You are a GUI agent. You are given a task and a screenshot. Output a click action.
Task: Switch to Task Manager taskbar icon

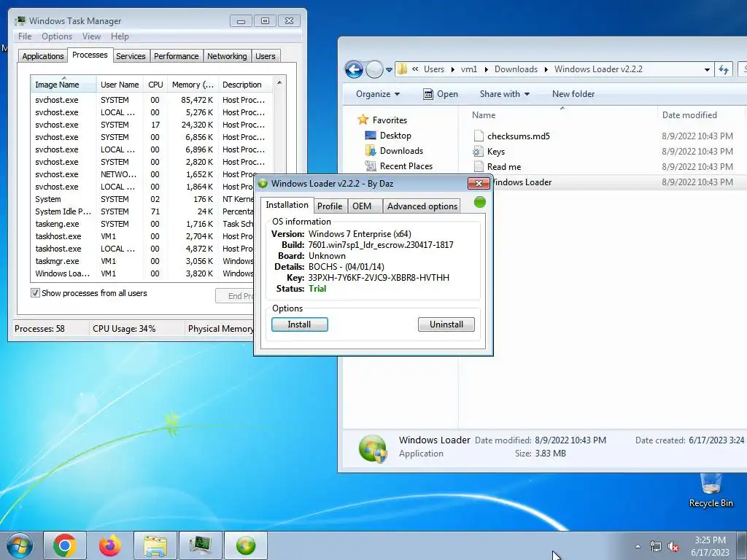pyautogui.click(x=201, y=545)
